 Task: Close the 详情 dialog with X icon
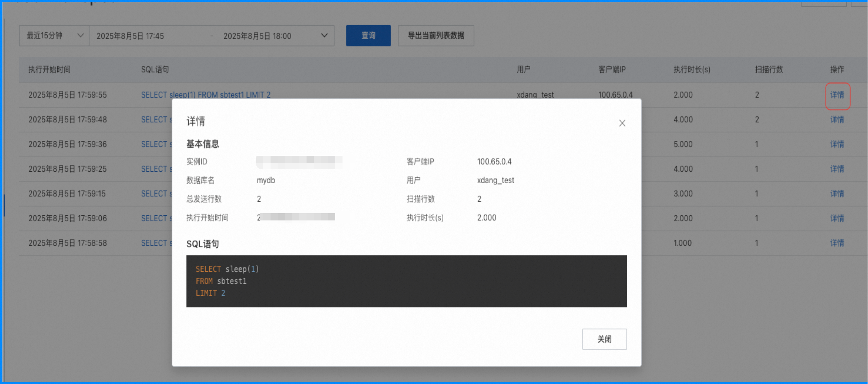tap(622, 123)
